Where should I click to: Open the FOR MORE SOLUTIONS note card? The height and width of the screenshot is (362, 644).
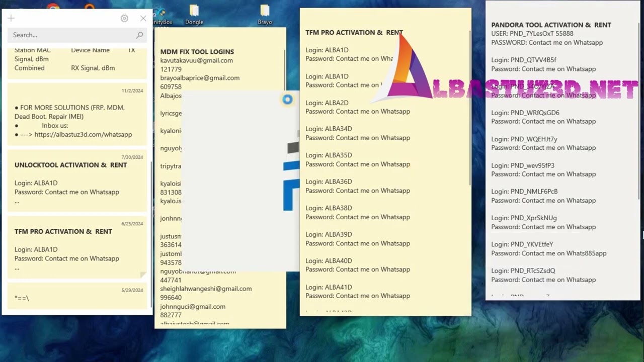(77, 114)
